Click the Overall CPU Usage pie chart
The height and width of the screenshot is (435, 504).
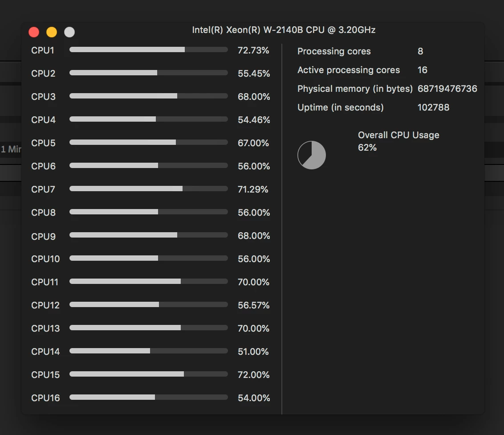312,155
